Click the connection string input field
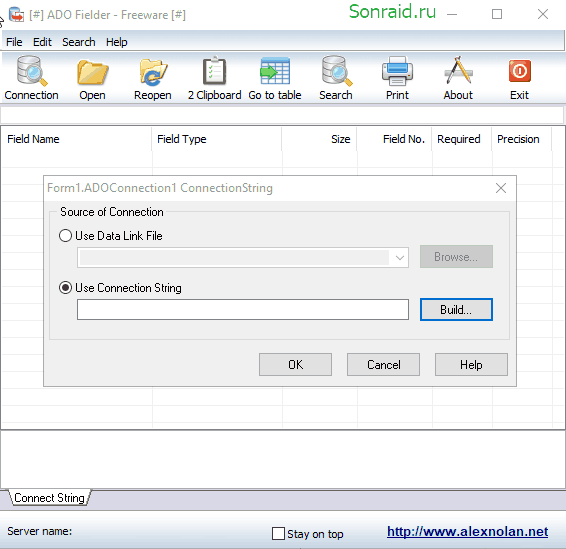The height and width of the screenshot is (549, 566). tap(243, 309)
